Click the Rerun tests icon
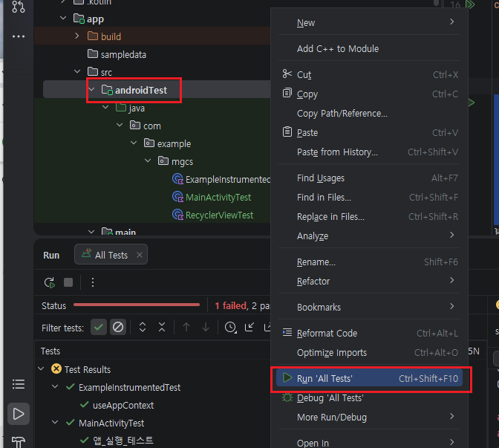The height and width of the screenshot is (448, 499). [50, 282]
